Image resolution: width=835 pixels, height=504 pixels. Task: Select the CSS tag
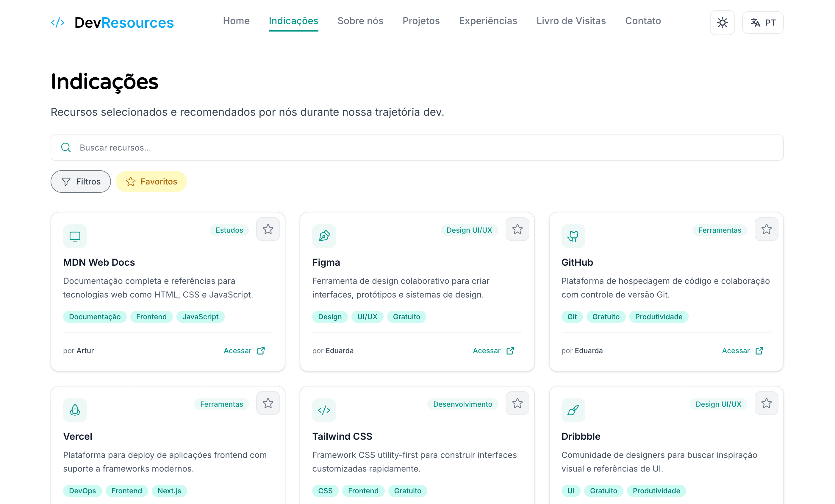(x=325, y=491)
